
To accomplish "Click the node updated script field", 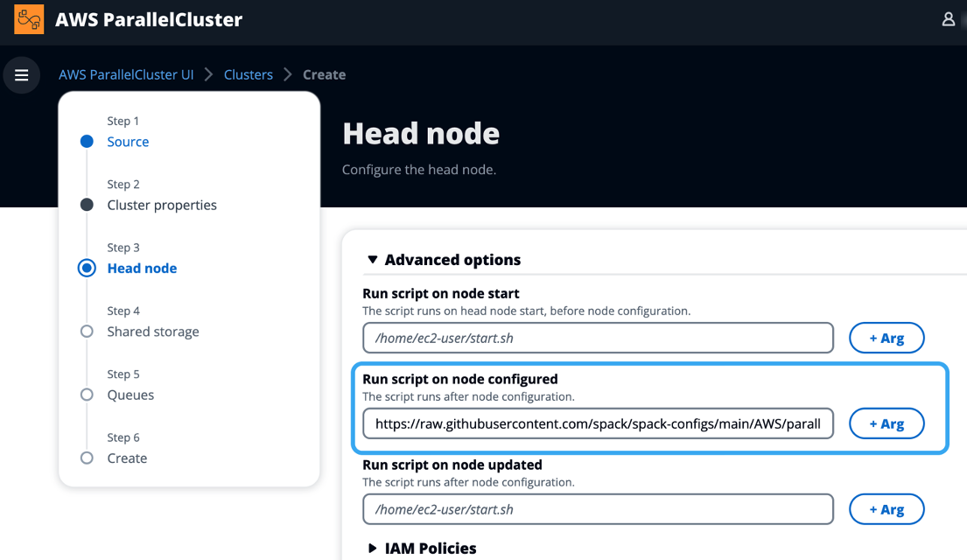I will point(598,508).
